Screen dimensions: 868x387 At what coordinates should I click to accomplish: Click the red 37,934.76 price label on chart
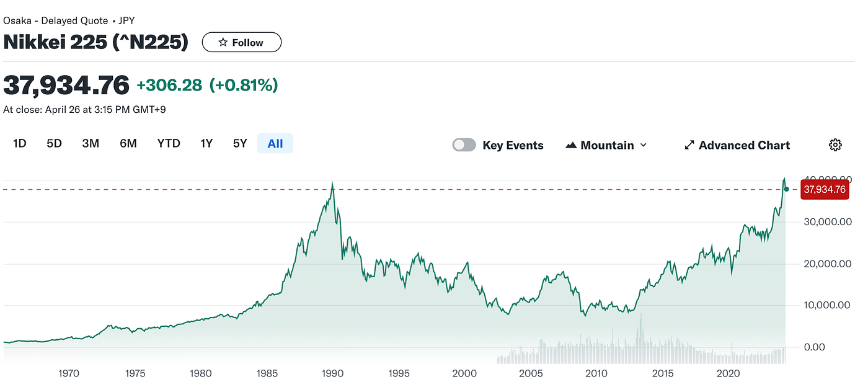click(824, 189)
